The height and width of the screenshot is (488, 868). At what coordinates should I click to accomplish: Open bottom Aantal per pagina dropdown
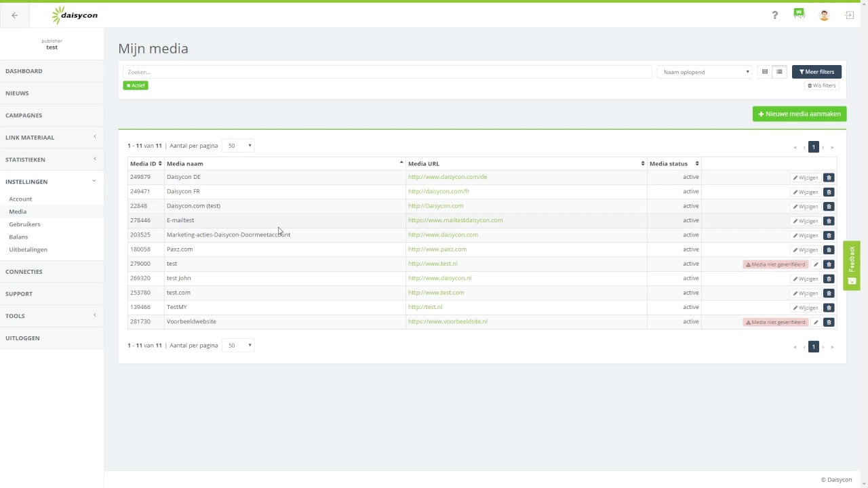pyautogui.click(x=239, y=346)
